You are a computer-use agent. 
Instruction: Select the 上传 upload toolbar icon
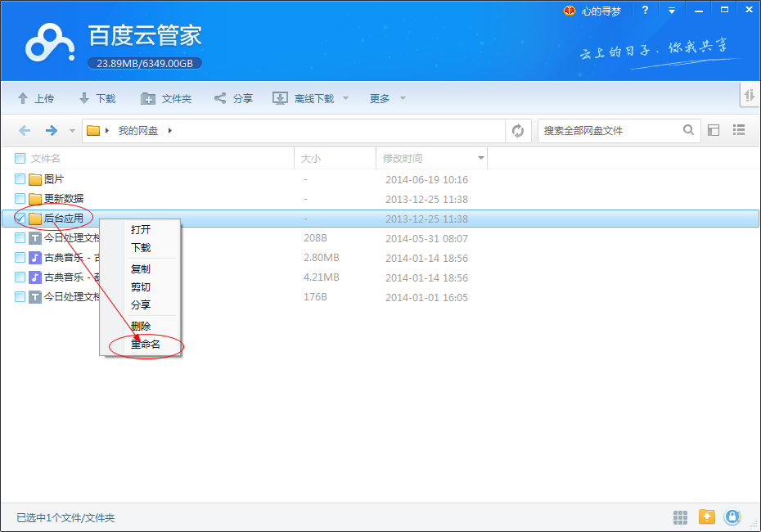click(36, 97)
